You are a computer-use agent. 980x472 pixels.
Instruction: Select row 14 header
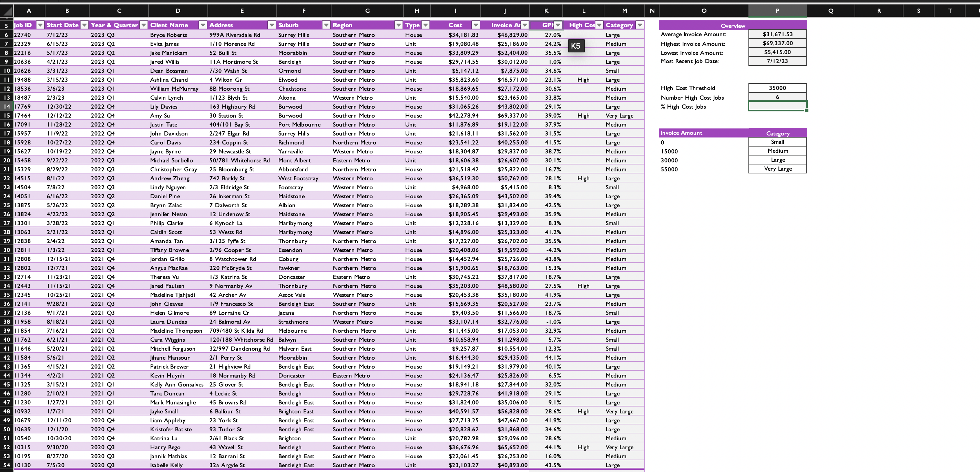7,107
